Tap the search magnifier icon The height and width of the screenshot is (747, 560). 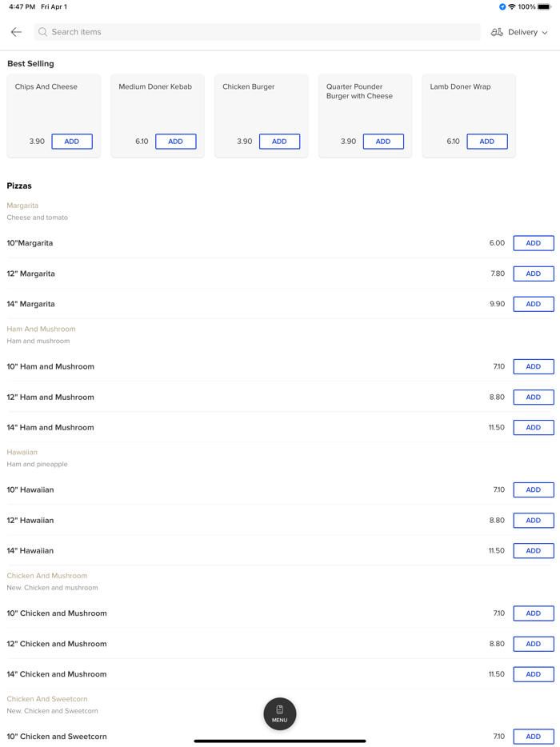[x=43, y=32]
